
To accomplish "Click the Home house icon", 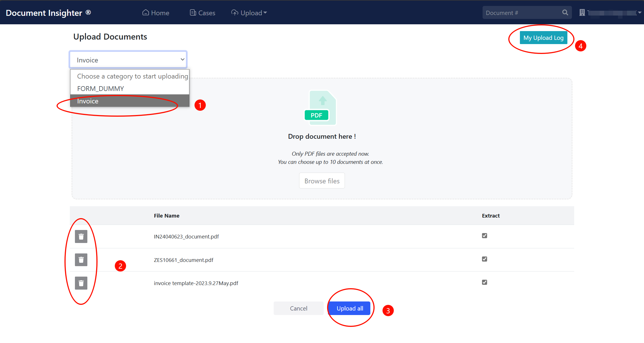I will click(x=146, y=13).
